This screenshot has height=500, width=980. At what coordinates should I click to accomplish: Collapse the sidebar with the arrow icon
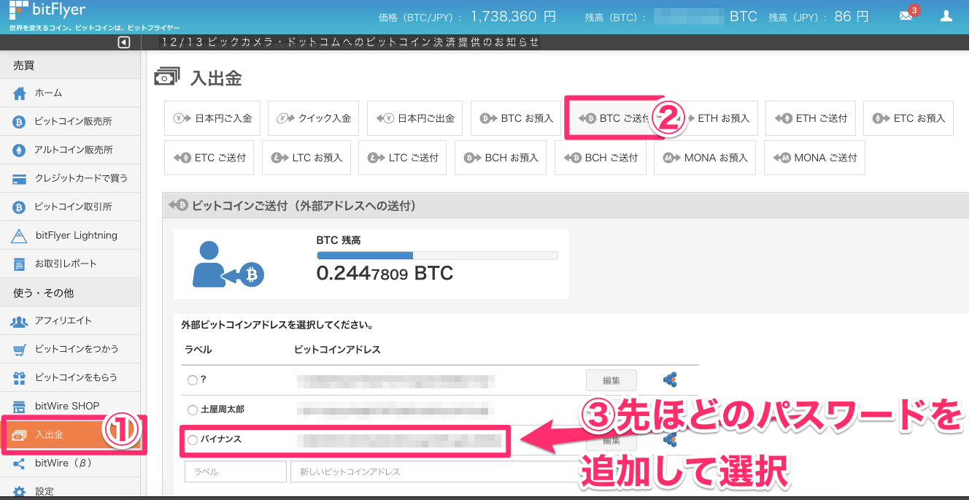(x=124, y=42)
